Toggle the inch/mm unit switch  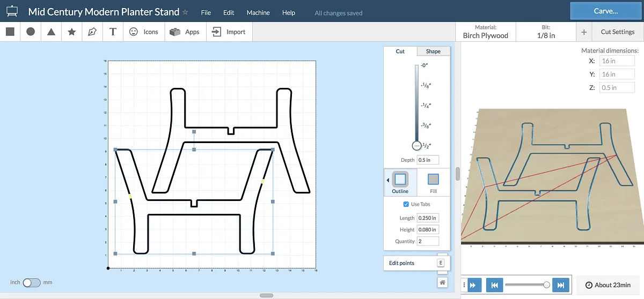[x=31, y=282]
